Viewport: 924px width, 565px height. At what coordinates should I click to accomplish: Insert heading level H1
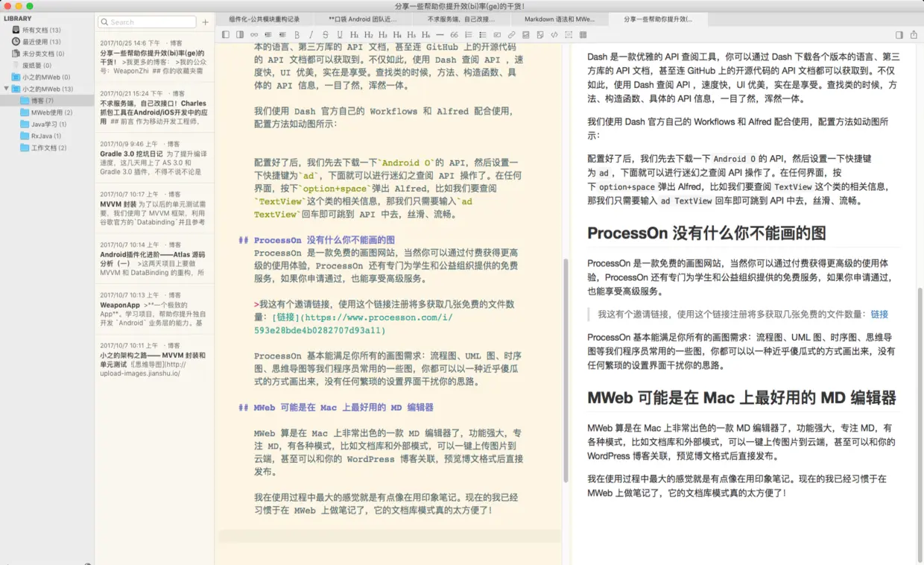[x=354, y=34]
